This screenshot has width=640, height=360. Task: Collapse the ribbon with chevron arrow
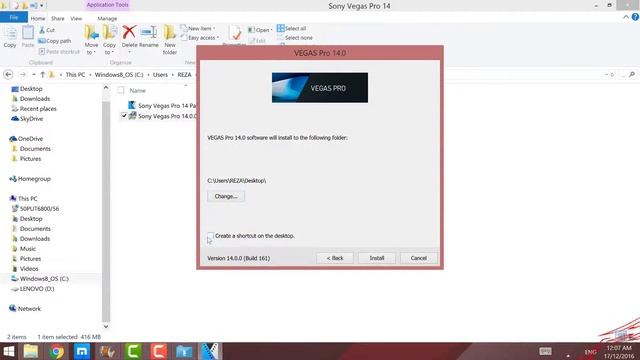pyautogui.click(x=626, y=17)
